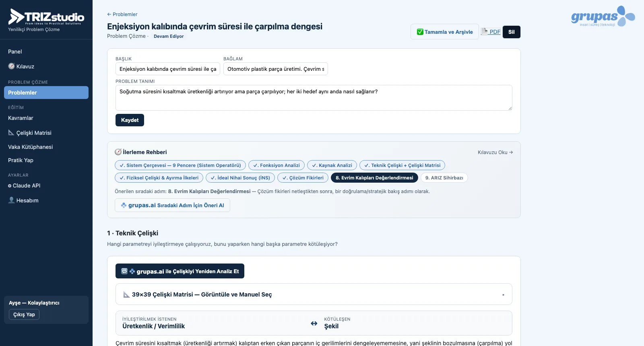
Task: Click the Problem Tanımı text area
Action: click(314, 98)
